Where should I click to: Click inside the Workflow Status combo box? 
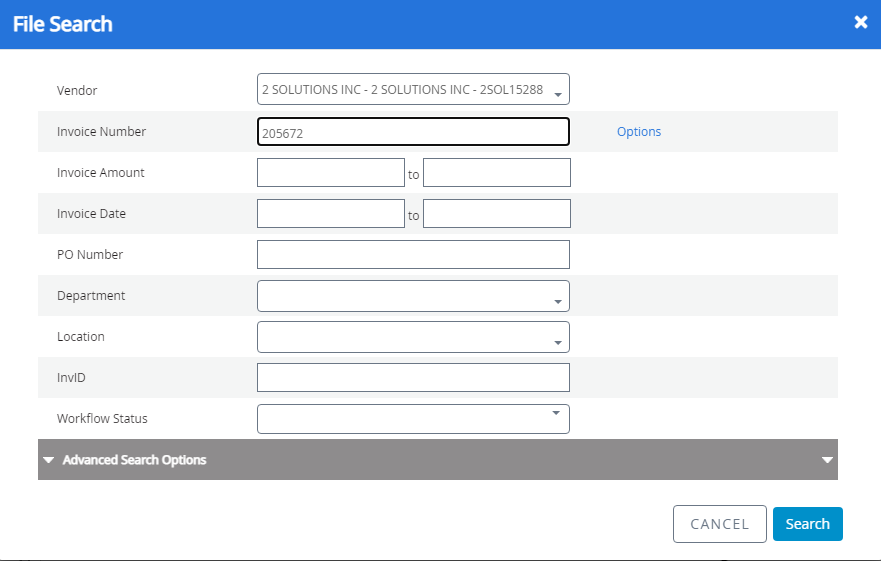400,419
